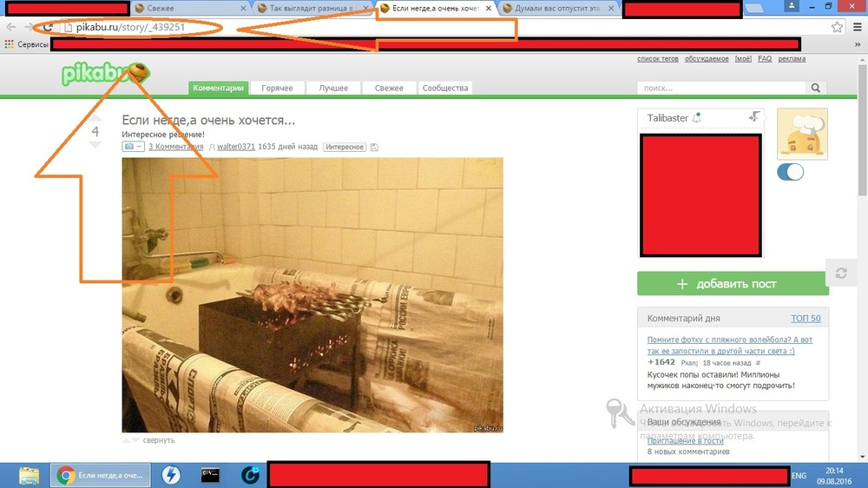Viewport: 868px width, 488px height.
Task: Open the Сообщества navigation tab
Action: (445, 88)
